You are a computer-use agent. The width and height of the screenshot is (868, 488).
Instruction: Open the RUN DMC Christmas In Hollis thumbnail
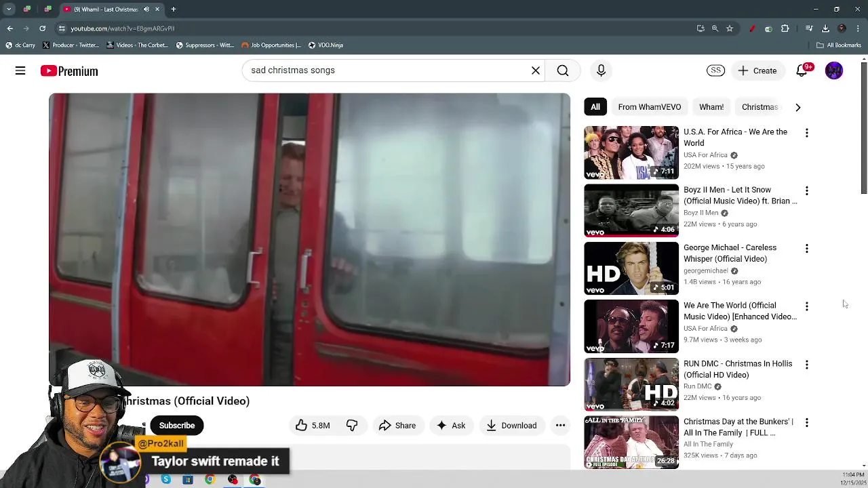click(631, 384)
